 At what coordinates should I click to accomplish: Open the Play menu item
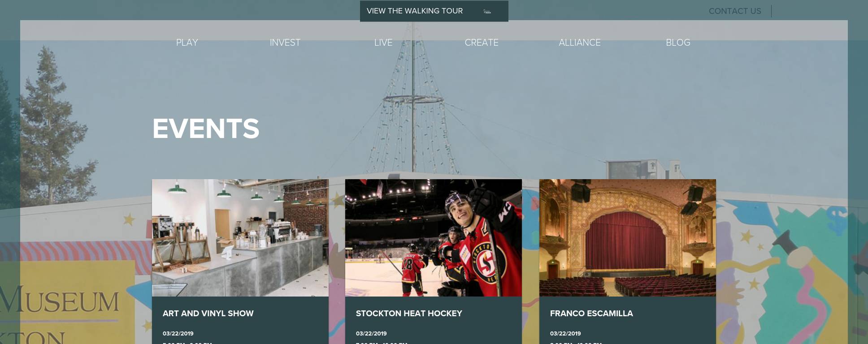click(187, 43)
